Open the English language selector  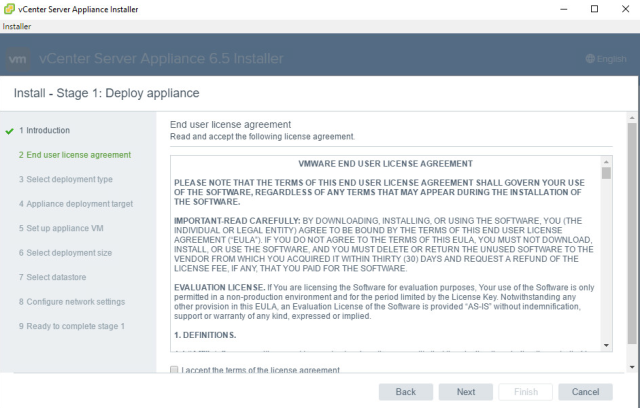[606, 59]
